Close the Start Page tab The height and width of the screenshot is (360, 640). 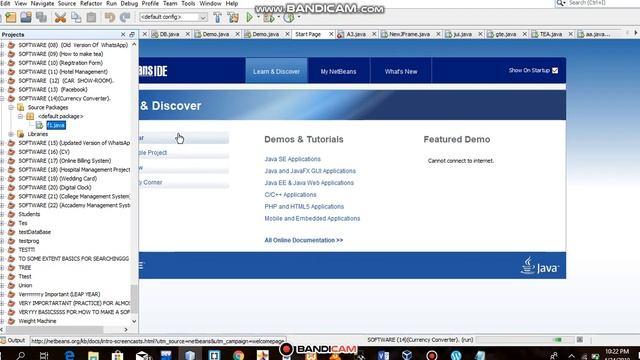tap(331, 34)
